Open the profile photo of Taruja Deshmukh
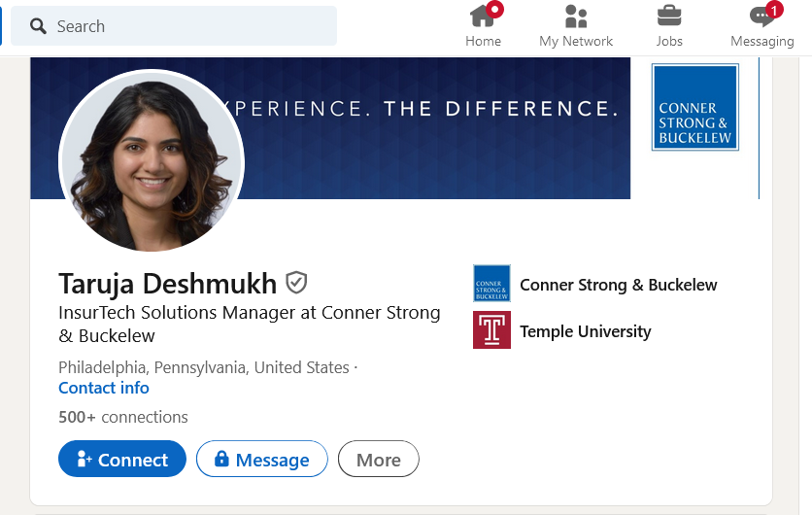Viewport: 812px width, 515px height. click(x=152, y=161)
